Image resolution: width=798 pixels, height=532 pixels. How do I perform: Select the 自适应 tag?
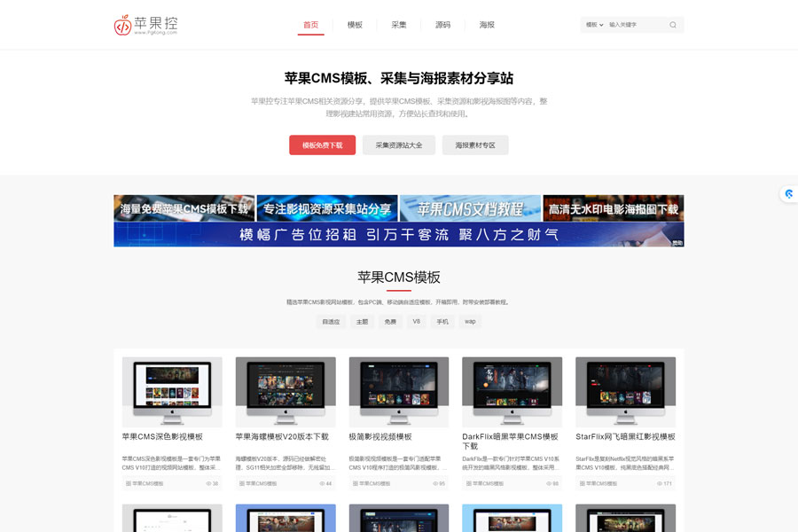click(331, 322)
